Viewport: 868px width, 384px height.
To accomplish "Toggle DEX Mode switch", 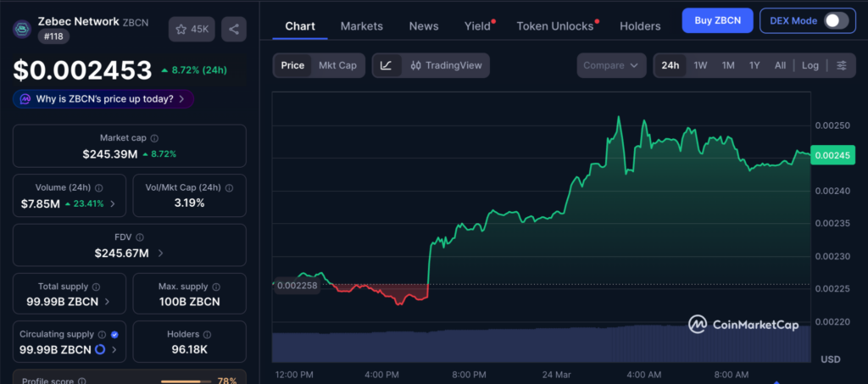I will tap(836, 20).
